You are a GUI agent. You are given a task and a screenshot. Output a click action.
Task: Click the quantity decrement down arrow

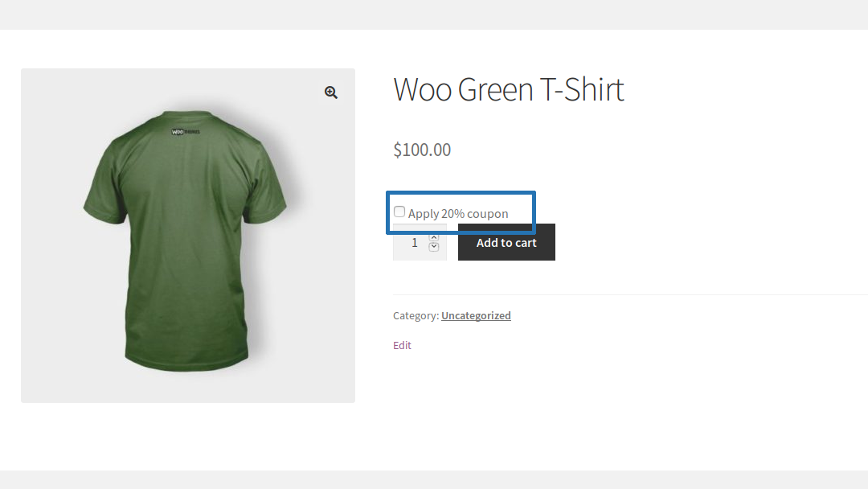click(433, 248)
